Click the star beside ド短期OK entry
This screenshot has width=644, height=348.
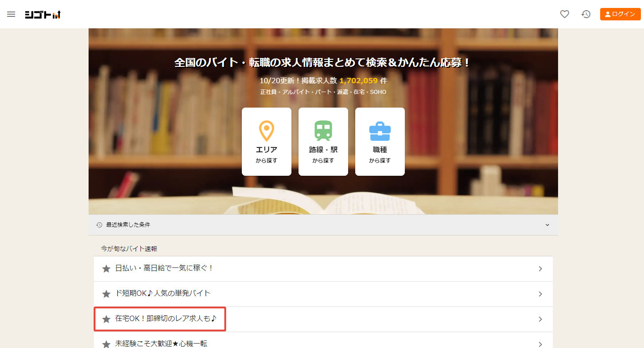106,294
